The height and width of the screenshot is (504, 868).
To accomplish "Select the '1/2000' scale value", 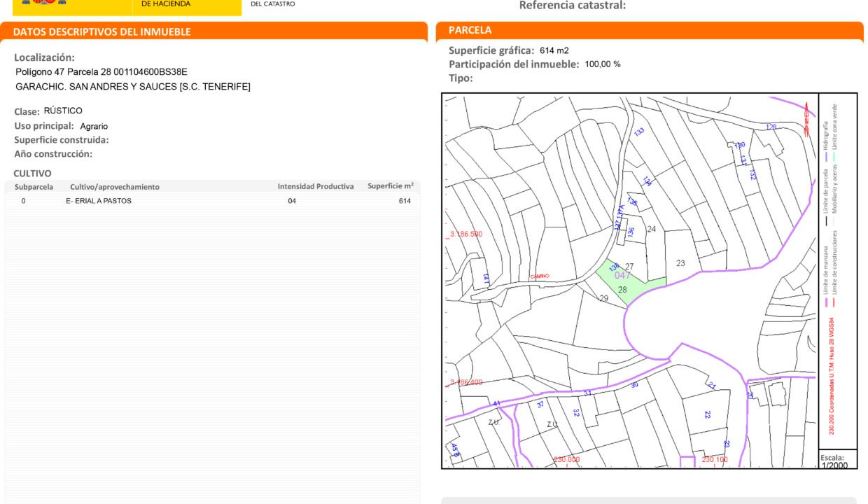I will (834, 465).
